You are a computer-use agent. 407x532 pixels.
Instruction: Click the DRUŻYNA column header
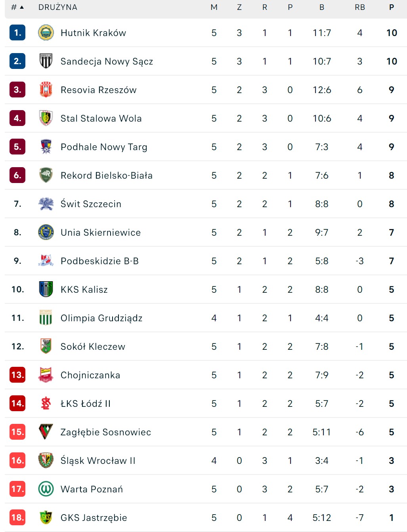point(58,8)
